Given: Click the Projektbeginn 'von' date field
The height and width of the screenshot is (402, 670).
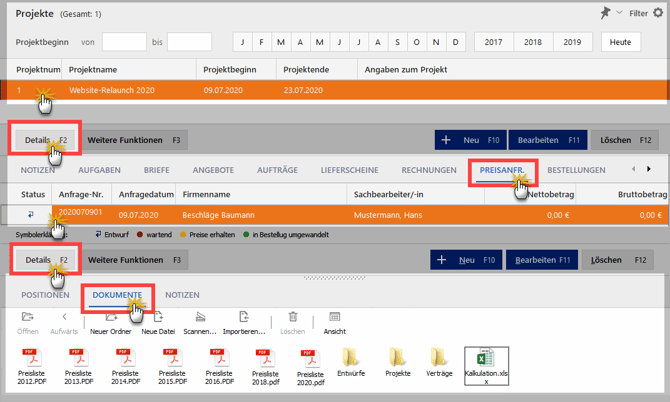Looking at the screenshot, I should (x=124, y=42).
